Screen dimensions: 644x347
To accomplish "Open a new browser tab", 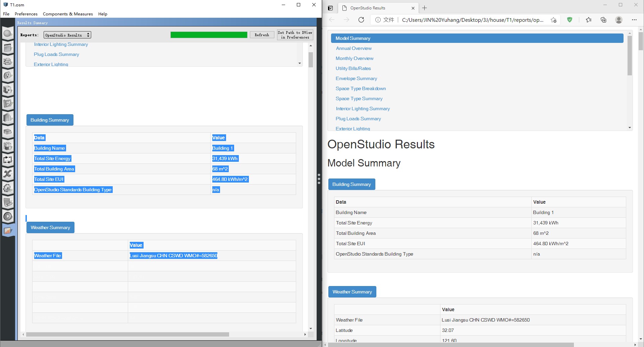I will (x=425, y=8).
